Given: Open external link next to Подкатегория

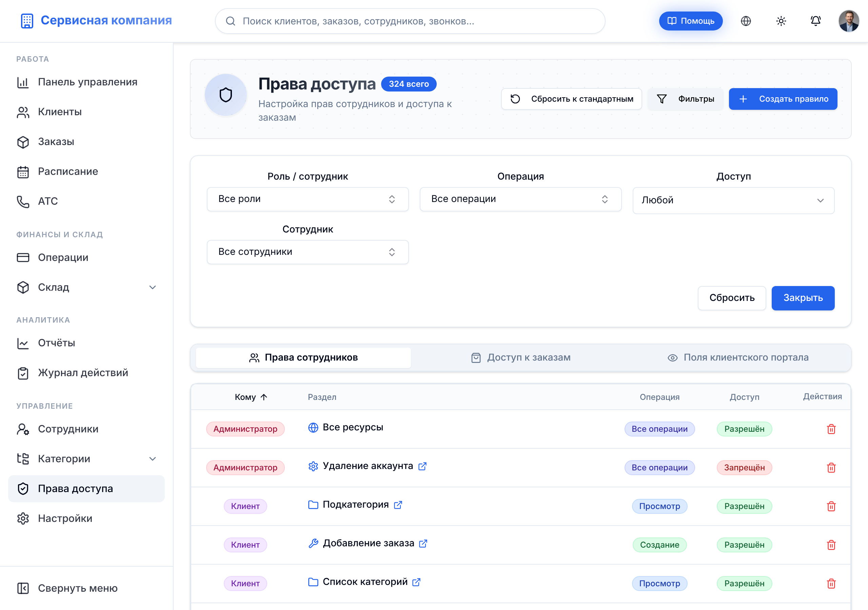Looking at the screenshot, I should click(398, 505).
